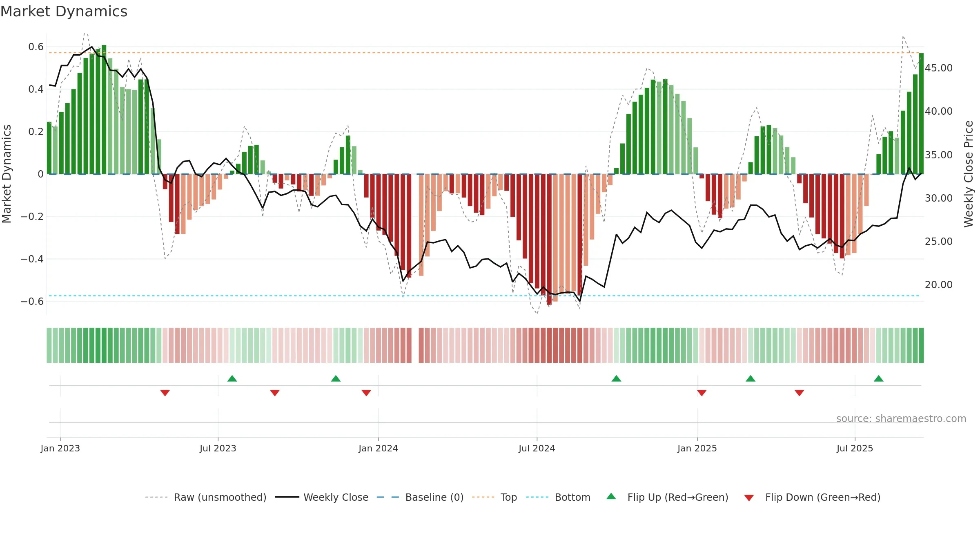Click the Raw (unsmoothed) legend entry
980x551 pixels.
pos(205,497)
